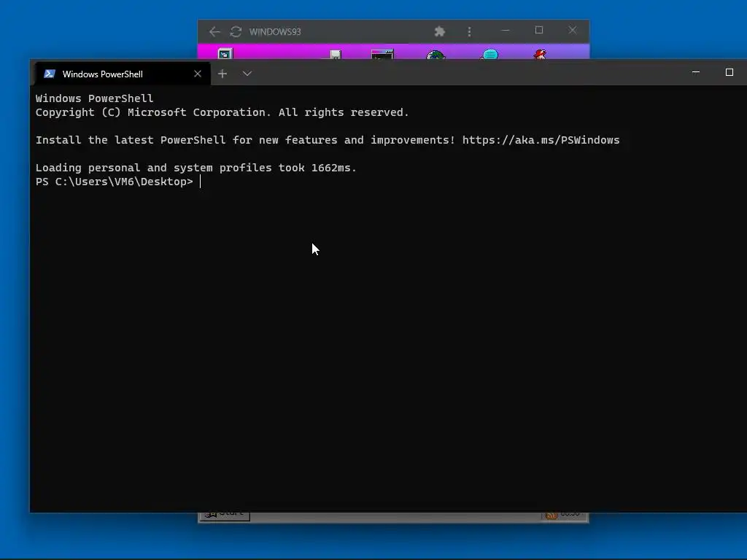Click the PS C:\Users\VM6\Desktop> prompt
The height and width of the screenshot is (560, 747).
[x=115, y=182]
